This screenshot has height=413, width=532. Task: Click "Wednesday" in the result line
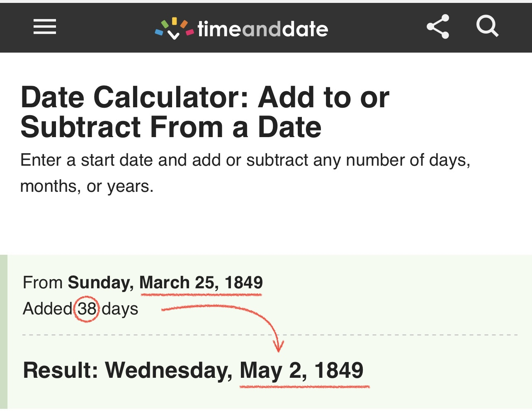168,370
